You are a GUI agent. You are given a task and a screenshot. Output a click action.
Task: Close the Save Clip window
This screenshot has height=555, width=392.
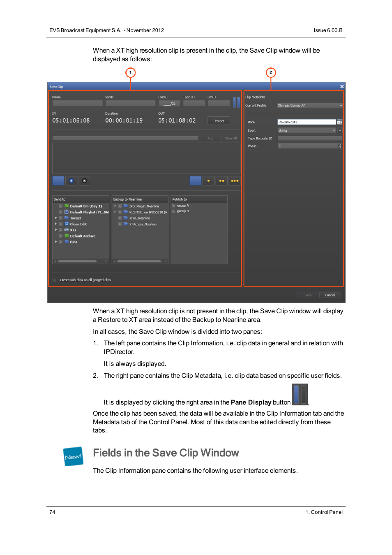[x=342, y=86]
